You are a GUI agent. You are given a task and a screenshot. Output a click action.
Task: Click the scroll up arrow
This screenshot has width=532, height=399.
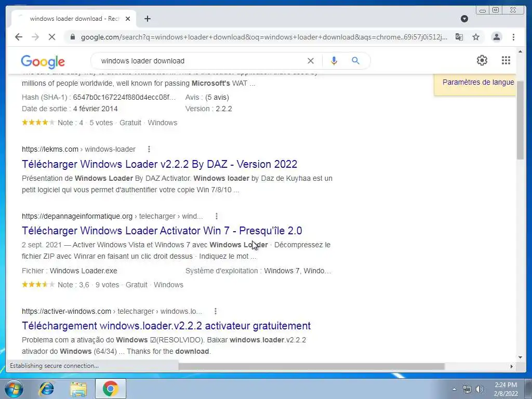[x=521, y=51]
